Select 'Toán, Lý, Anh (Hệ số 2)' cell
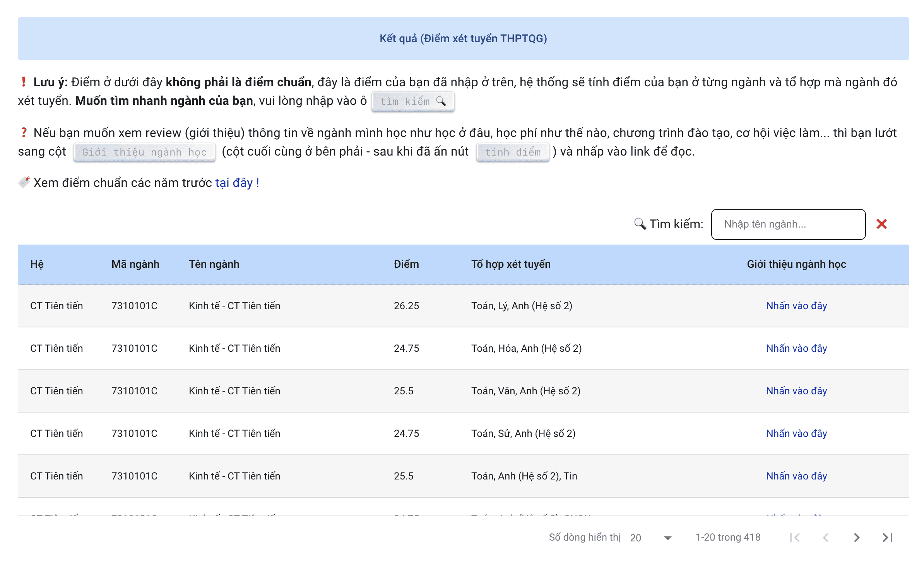This screenshot has height=565, width=924. 522,306
